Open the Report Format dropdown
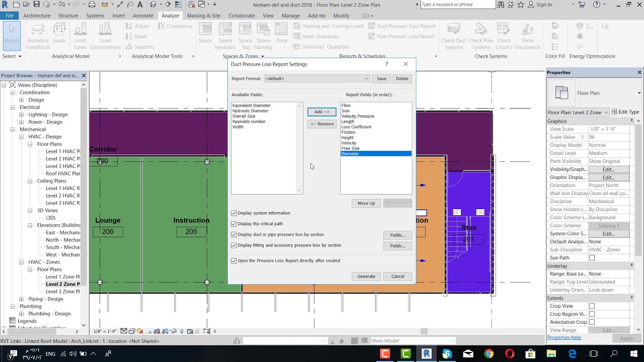Viewport: 644px width, 362px height. tap(317, 78)
